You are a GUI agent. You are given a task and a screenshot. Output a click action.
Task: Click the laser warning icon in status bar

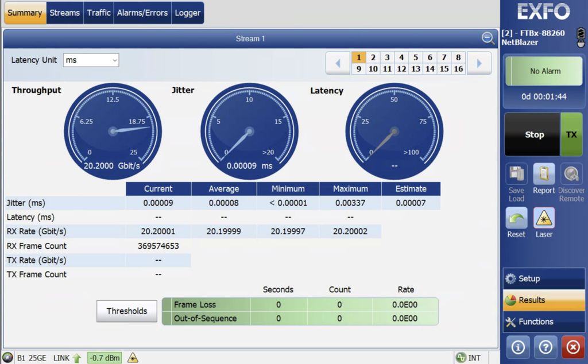pos(134,357)
